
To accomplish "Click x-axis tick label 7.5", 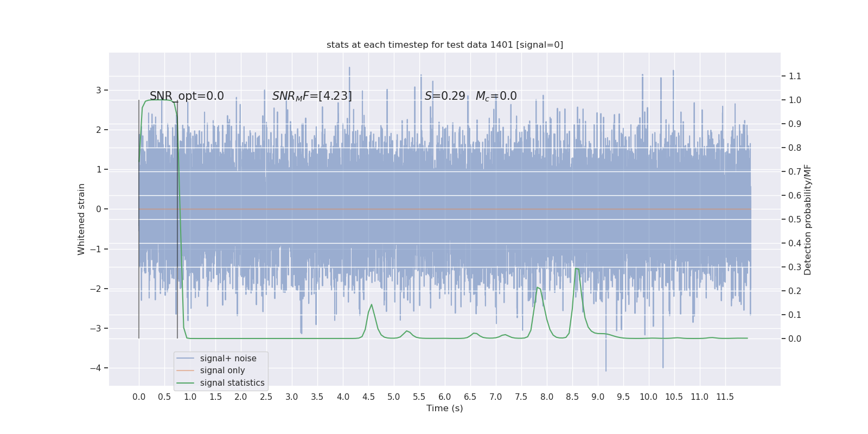I will click(x=521, y=397).
